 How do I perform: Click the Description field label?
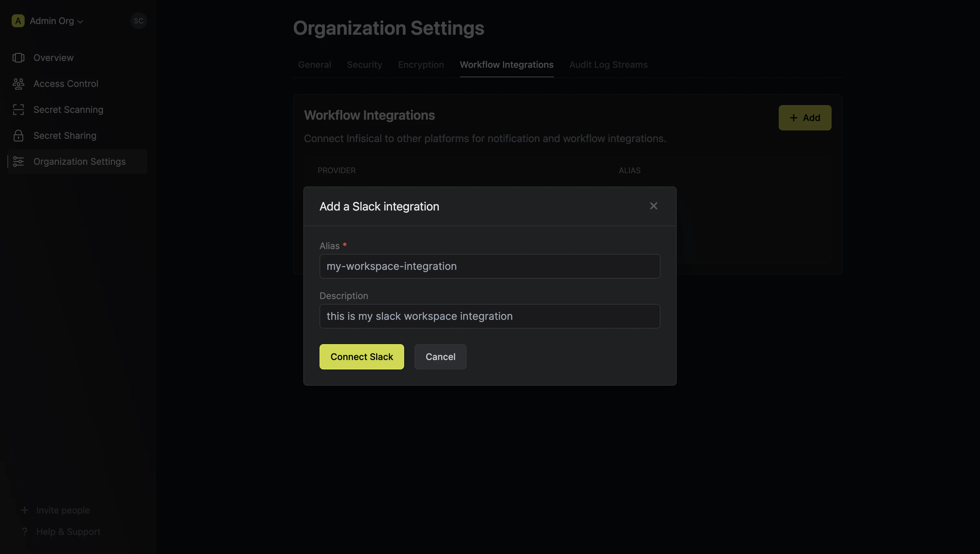(x=344, y=296)
